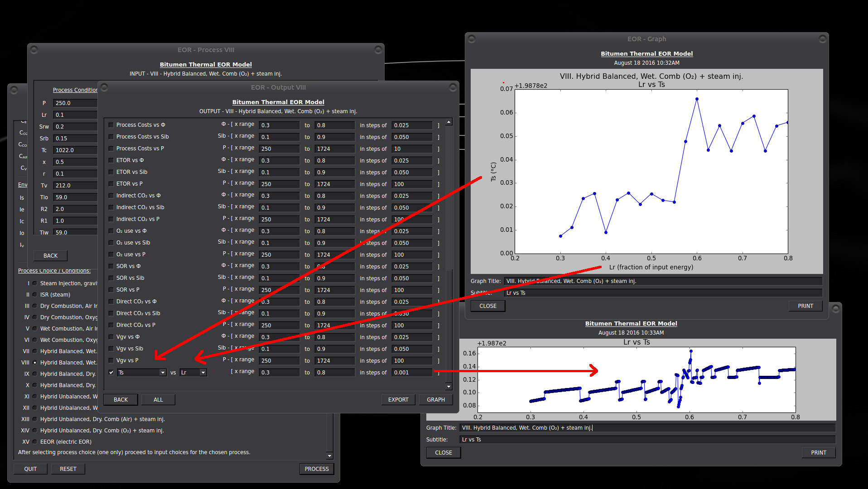Select the VIII Hybrid Balanced, Wet radio button
Viewport: 868px width, 489px height.
tap(34, 363)
